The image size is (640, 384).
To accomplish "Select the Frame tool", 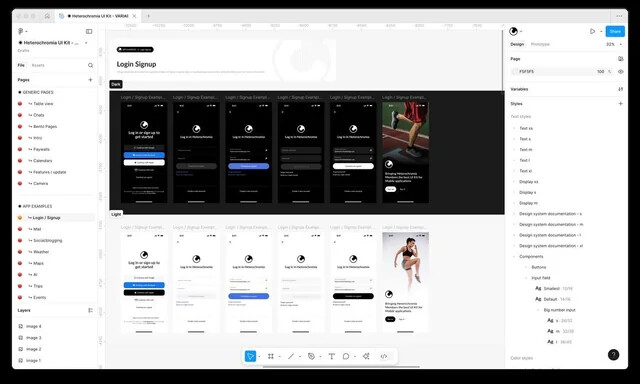I will coord(271,356).
